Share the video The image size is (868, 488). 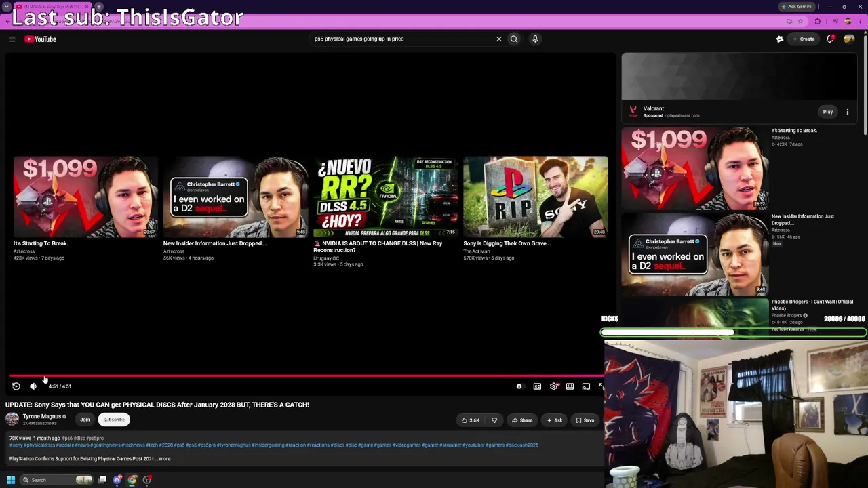[x=522, y=420]
